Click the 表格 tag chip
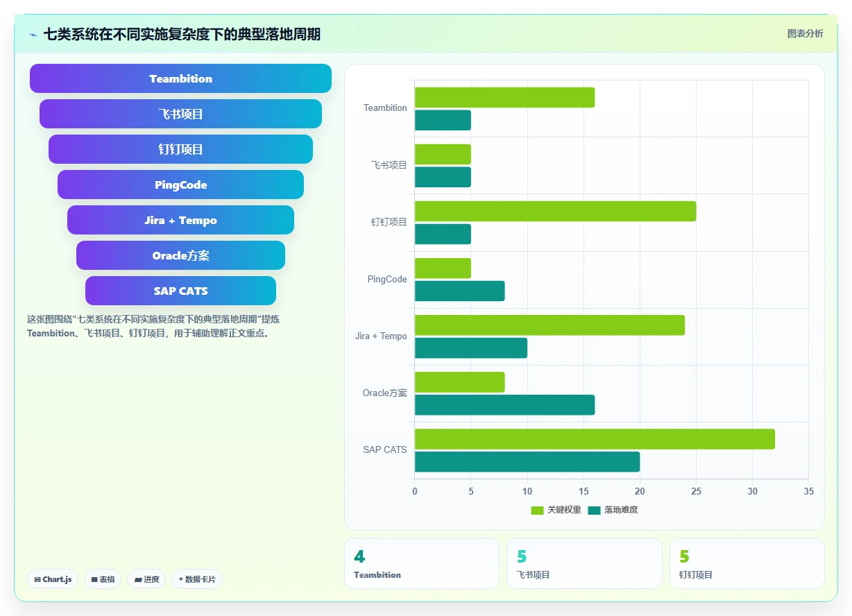This screenshot has height=616, width=852. pyautogui.click(x=103, y=579)
